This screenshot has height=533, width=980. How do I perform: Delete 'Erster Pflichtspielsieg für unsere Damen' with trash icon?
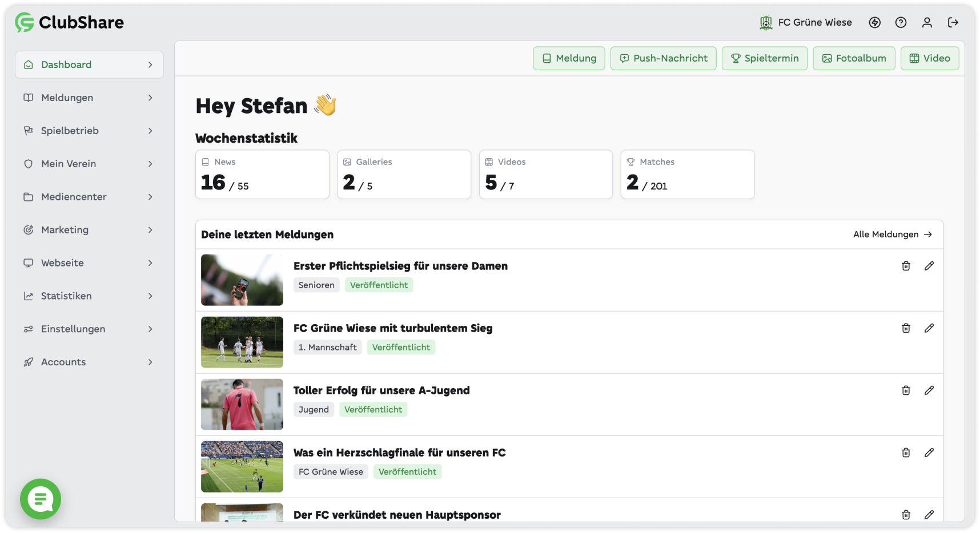906,266
